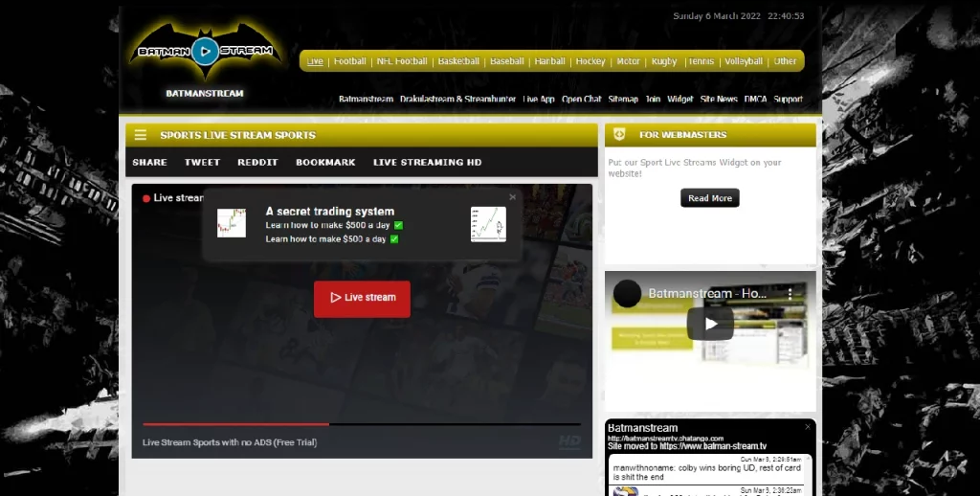The image size is (980, 496).
Task: Open the Support link
Action: point(789,99)
